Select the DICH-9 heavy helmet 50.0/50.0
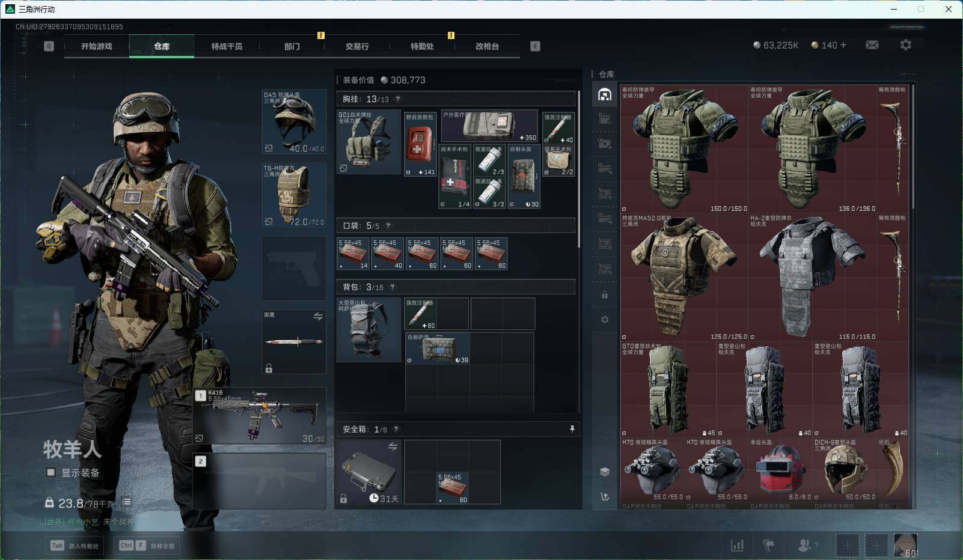The image size is (963, 560). tap(845, 470)
